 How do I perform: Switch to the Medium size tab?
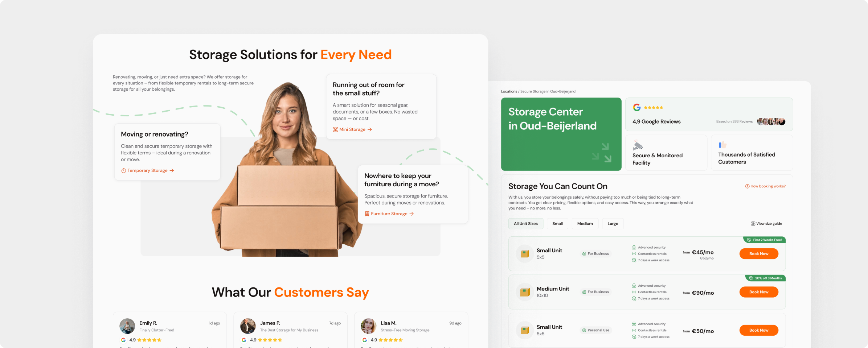point(585,224)
